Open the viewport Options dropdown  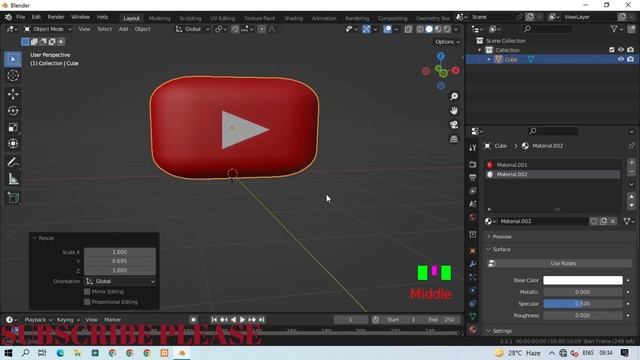tap(447, 42)
